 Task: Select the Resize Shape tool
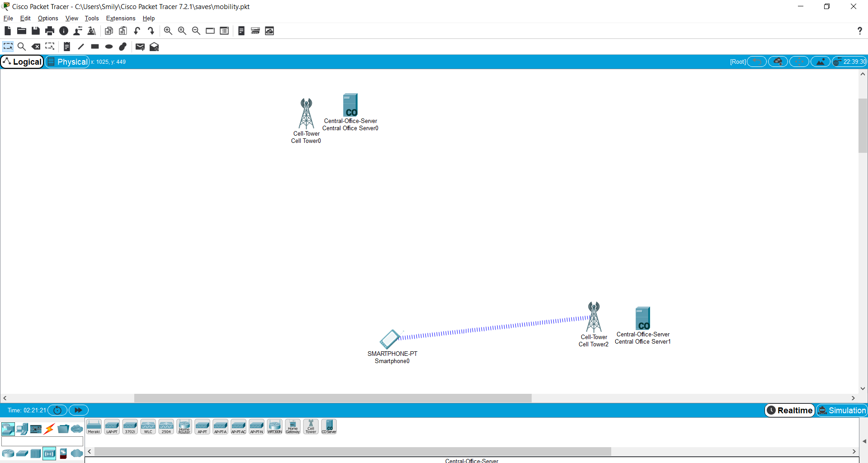click(50, 47)
